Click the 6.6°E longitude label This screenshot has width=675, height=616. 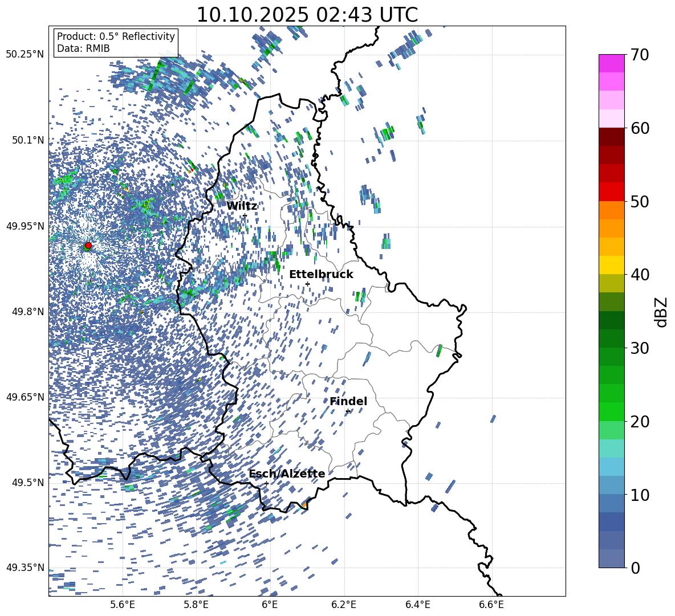(x=491, y=605)
